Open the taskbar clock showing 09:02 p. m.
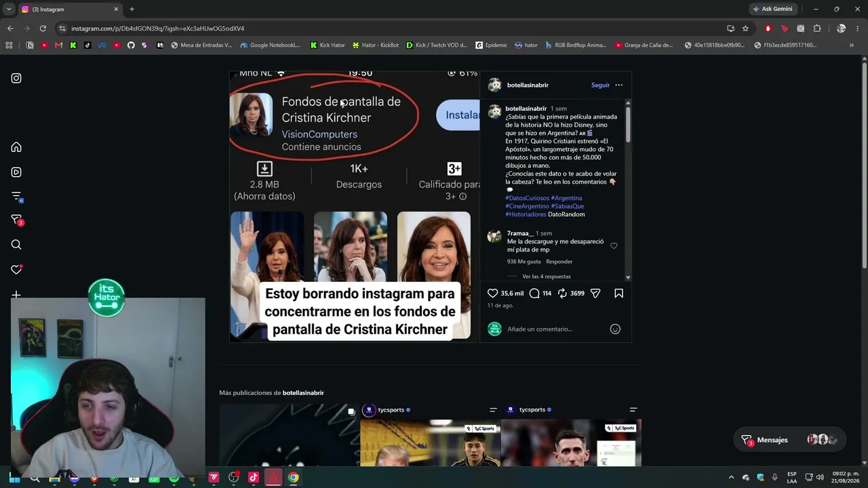 [846, 477]
